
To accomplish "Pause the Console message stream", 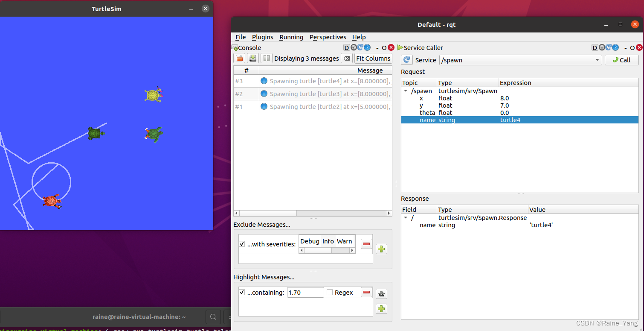I will tap(266, 59).
